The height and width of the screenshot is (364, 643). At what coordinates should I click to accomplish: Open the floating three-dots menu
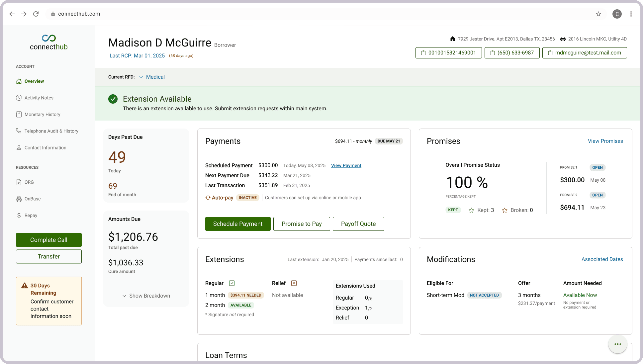pos(617,344)
